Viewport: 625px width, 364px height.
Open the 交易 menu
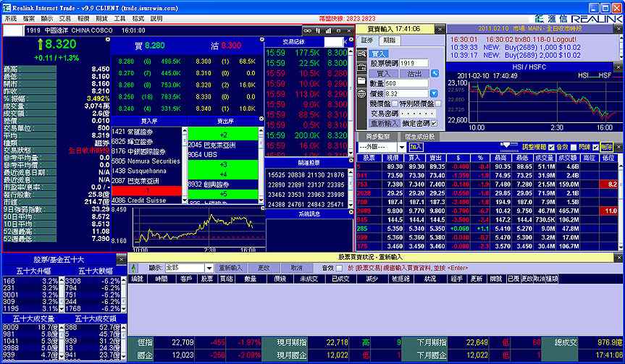(65, 18)
